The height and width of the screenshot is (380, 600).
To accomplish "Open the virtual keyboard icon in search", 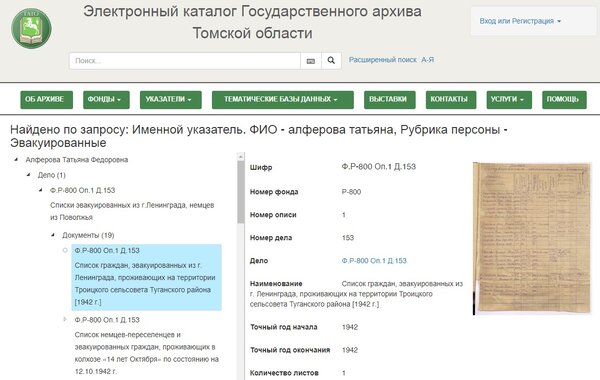I will 311,61.
